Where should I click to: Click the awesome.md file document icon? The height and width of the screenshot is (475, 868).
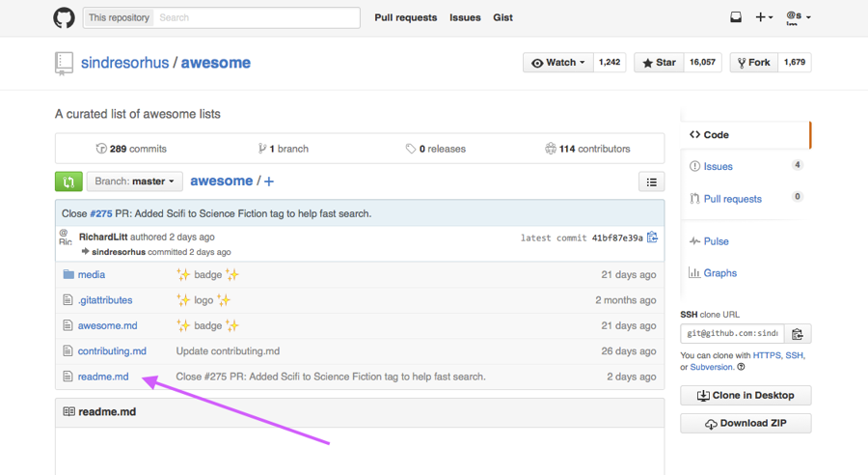click(x=68, y=325)
